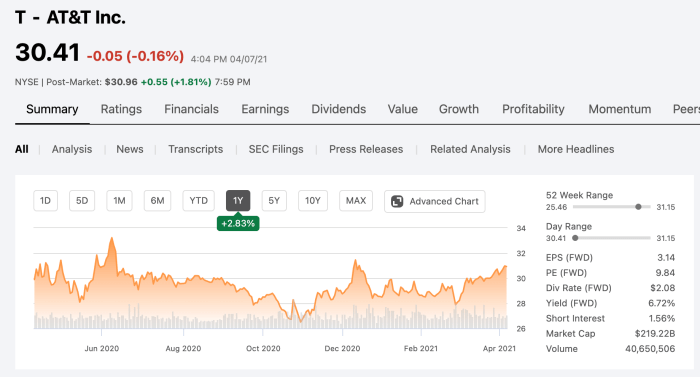The image size is (700, 377).
Task: Select the 1M time range
Action: pyautogui.click(x=119, y=201)
